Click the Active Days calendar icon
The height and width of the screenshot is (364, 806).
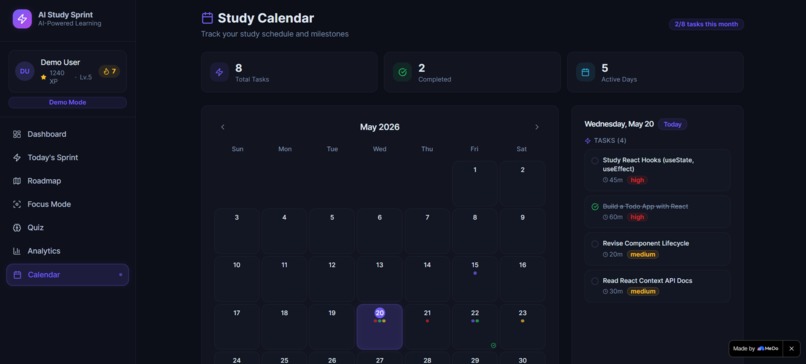(x=585, y=72)
